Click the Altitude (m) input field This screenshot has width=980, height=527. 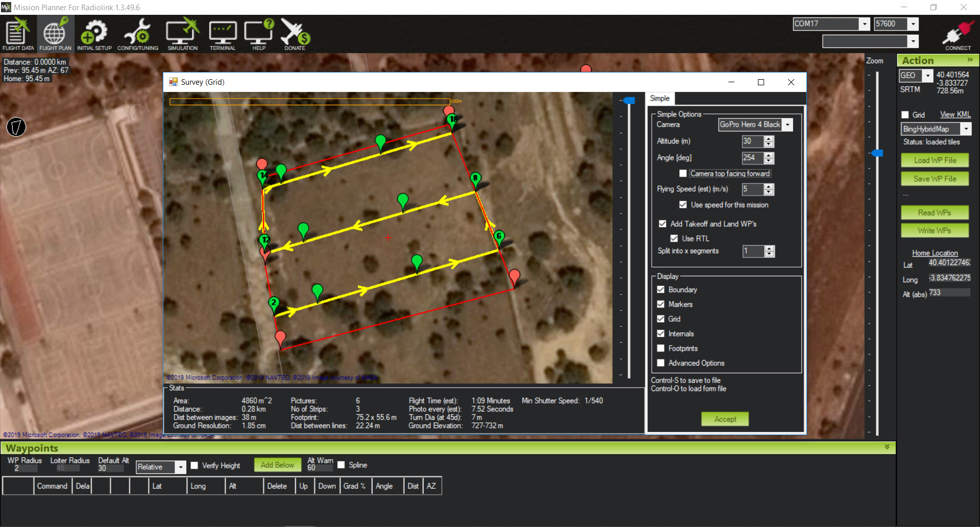point(752,141)
